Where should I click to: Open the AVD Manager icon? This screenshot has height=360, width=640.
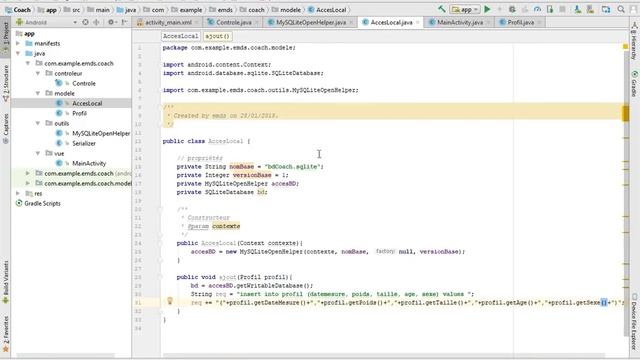coord(577,9)
